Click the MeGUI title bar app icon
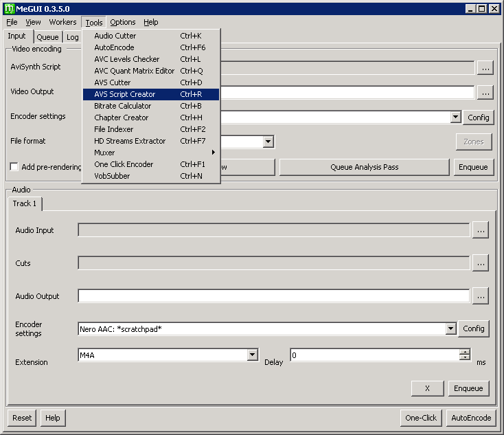Screen dimensions: 504x435 point(10,8)
